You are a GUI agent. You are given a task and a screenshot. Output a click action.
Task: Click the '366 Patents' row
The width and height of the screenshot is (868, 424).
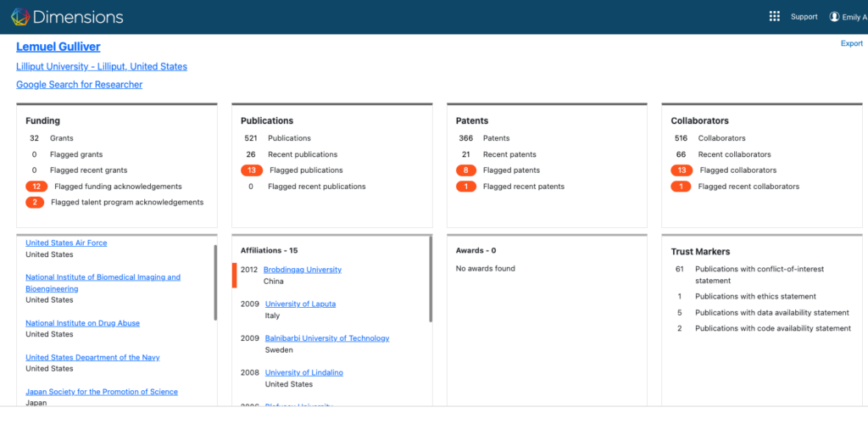483,138
